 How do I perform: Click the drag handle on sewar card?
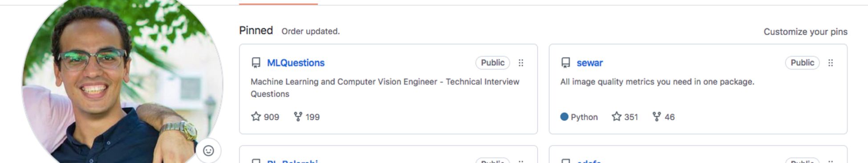tap(830, 63)
